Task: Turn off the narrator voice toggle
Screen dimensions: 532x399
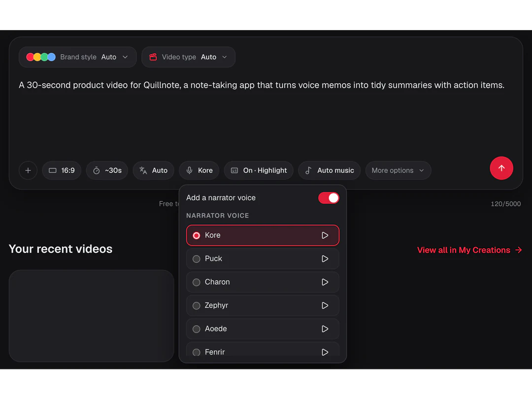Action: pyautogui.click(x=329, y=198)
